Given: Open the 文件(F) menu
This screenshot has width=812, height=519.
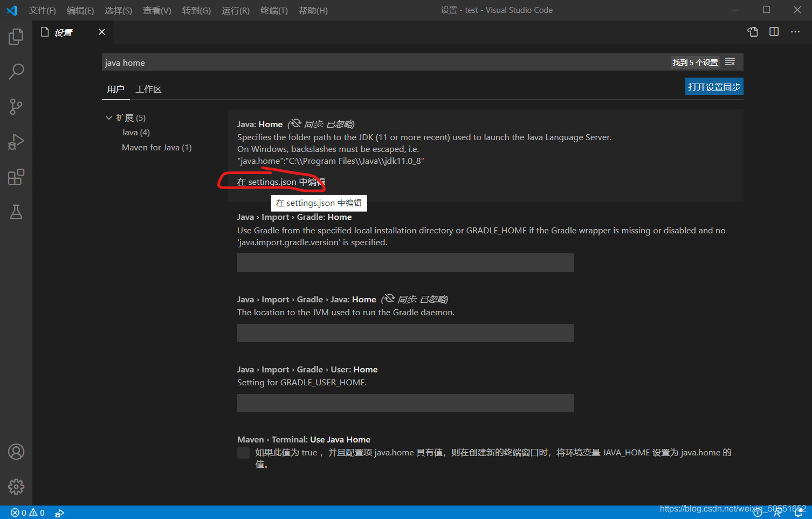Looking at the screenshot, I should pos(43,10).
